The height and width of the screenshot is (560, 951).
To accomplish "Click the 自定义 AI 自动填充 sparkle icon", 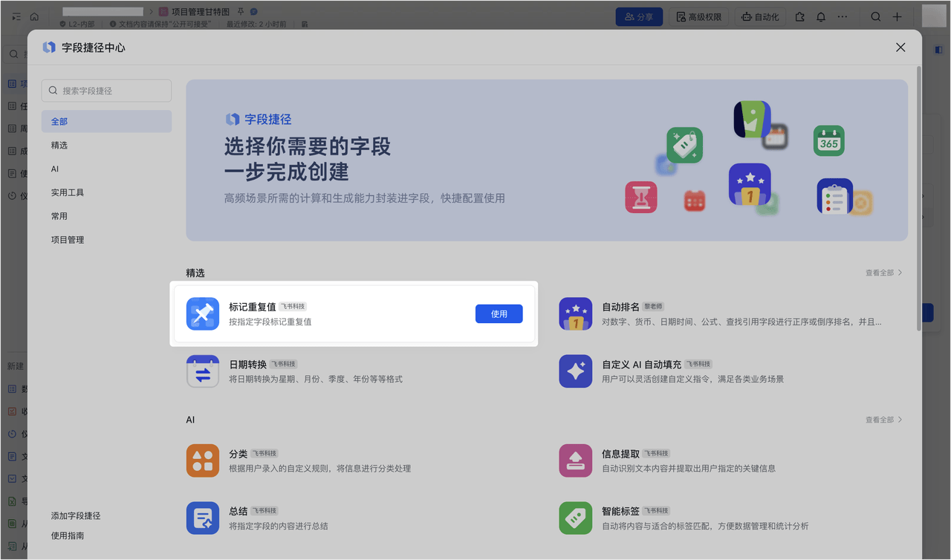I will (x=575, y=371).
